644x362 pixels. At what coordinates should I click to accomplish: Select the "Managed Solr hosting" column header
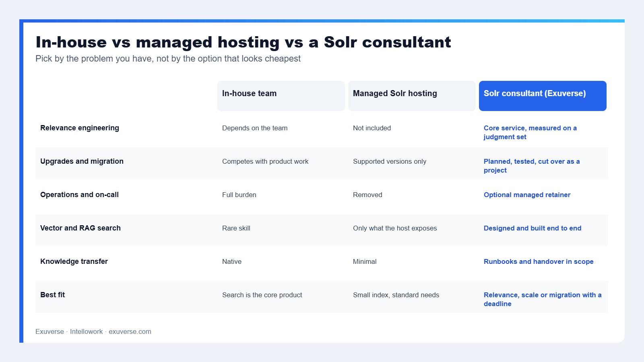point(412,96)
